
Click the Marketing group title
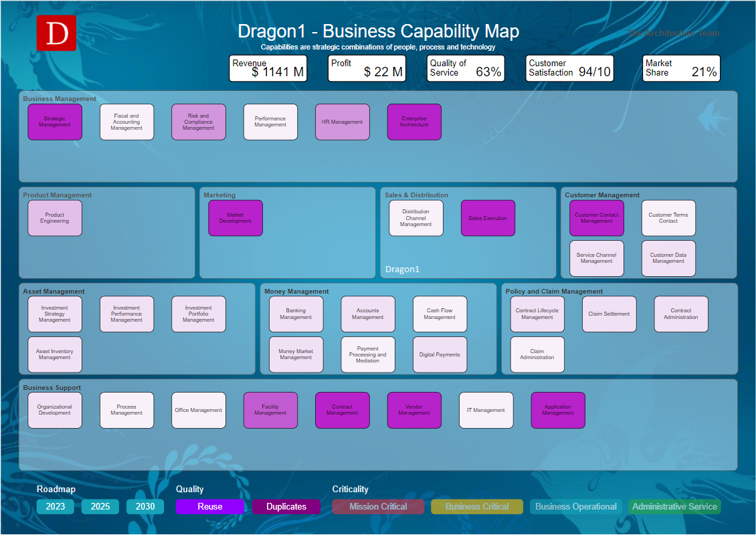point(219,195)
